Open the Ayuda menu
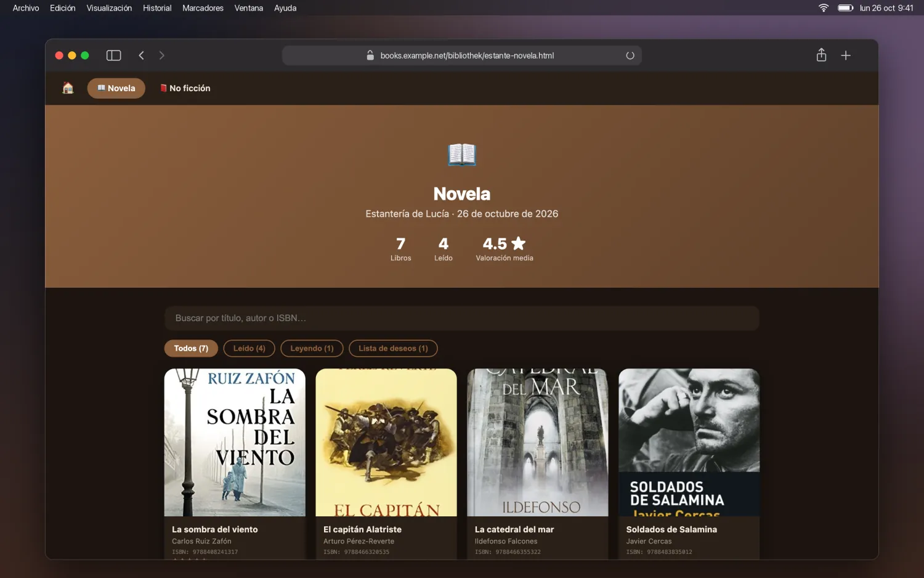 click(285, 8)
